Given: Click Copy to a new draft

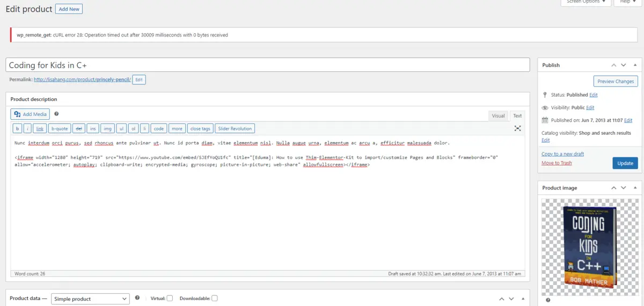Looking at the screenshot, I should pos(562,154).
